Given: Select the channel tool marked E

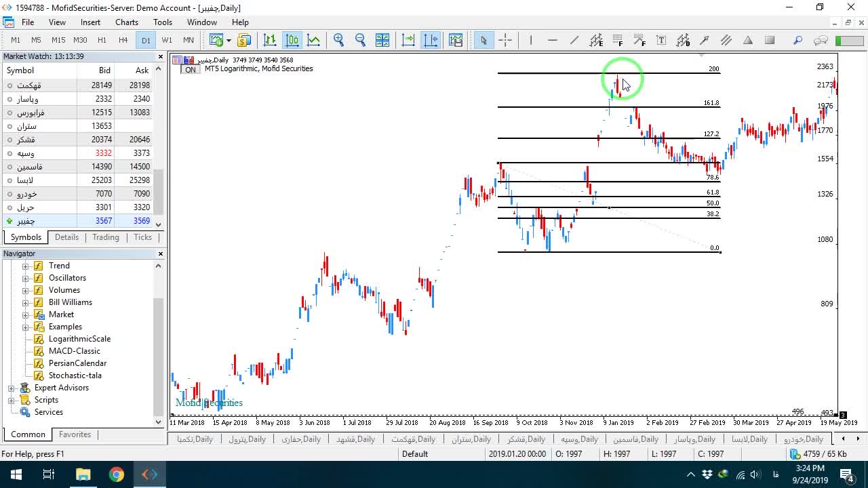Looking at the screenshot, I should 596,40.
